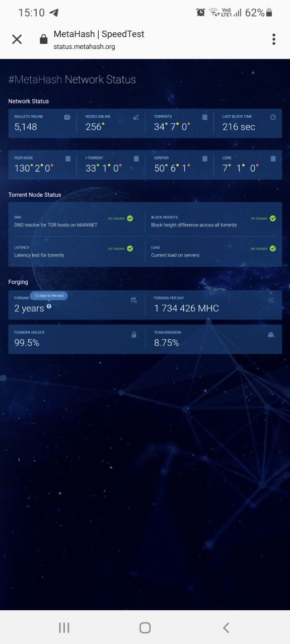Image resolution: width=290 pixels, height=644 pixels.
Task: Tap the Founder Unlock padlock icon
Action: point(134,335)
